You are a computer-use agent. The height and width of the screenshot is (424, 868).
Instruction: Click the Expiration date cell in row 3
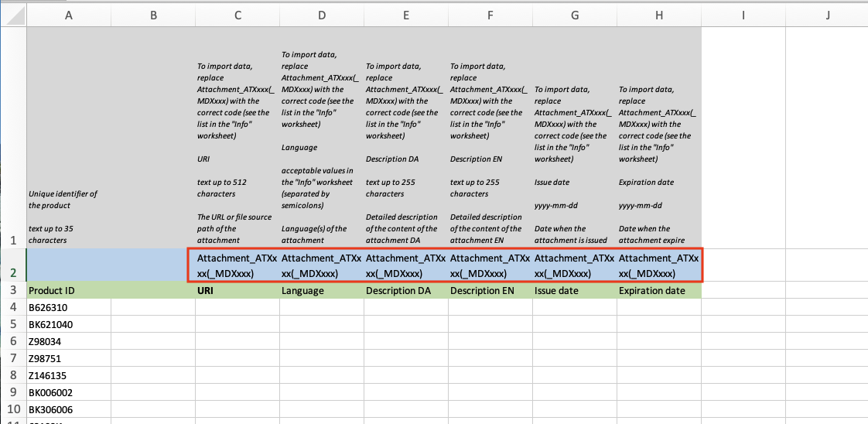tap(659, 291)
